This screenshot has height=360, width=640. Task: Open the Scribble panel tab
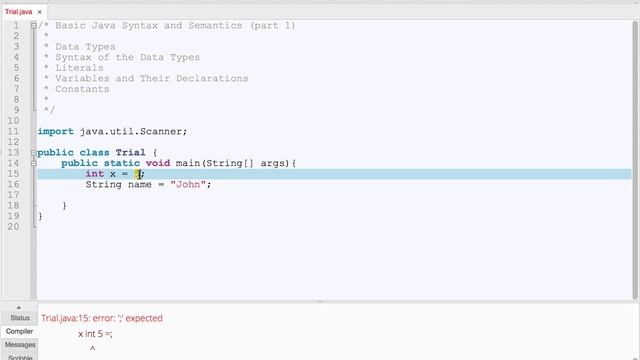pyautogui.click(x=20, y=357)
